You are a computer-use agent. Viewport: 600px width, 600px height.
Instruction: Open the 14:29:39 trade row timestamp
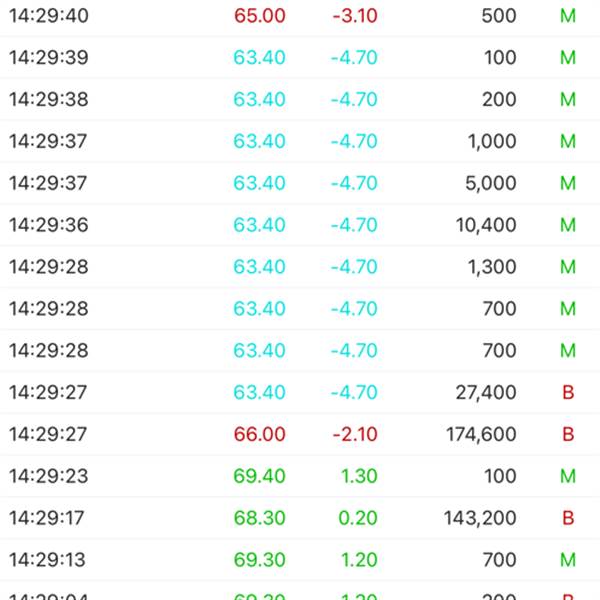tap(48, 58)
